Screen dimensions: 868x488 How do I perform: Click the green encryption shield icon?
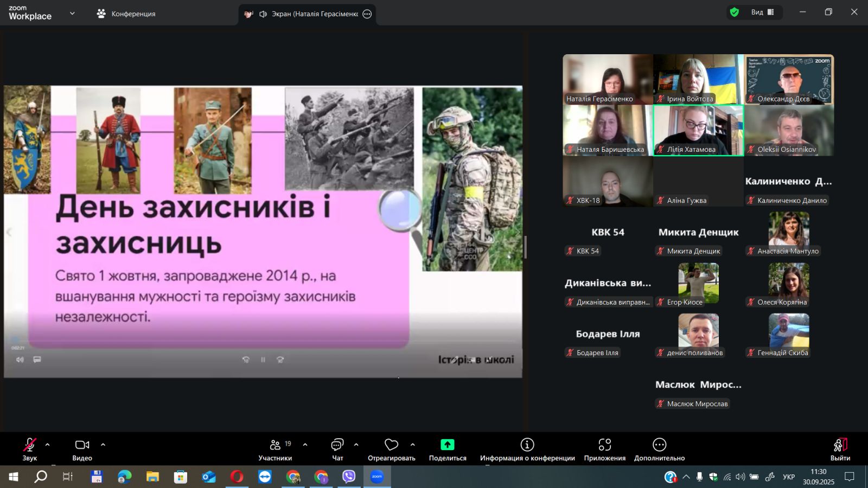(735, 12)
